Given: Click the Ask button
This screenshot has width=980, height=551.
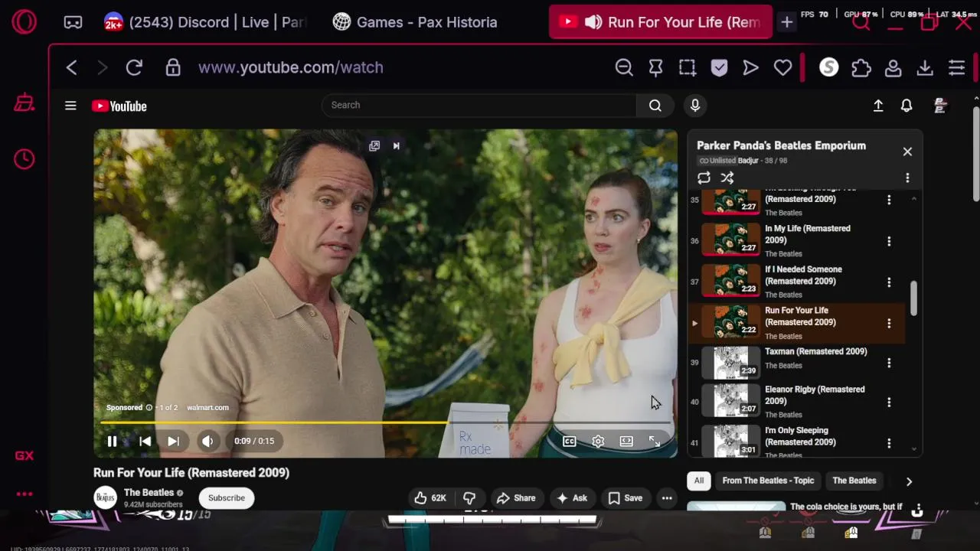Looking at the screenshot, I should [571, 498].
